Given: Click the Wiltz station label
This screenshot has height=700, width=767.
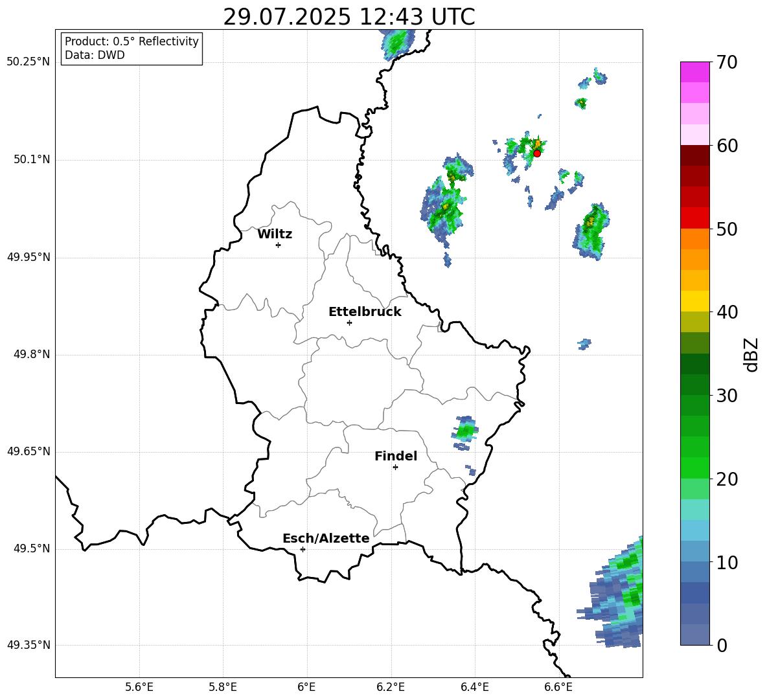Looking at the screenshot, I should pyautogui.click(x=275, y=234).
